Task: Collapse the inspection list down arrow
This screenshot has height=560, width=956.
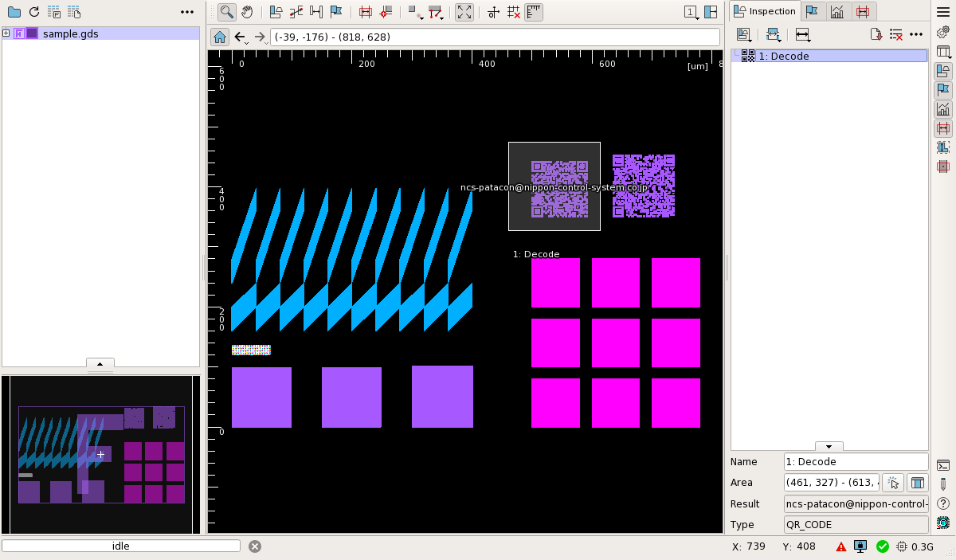Action: coord(829,447)
